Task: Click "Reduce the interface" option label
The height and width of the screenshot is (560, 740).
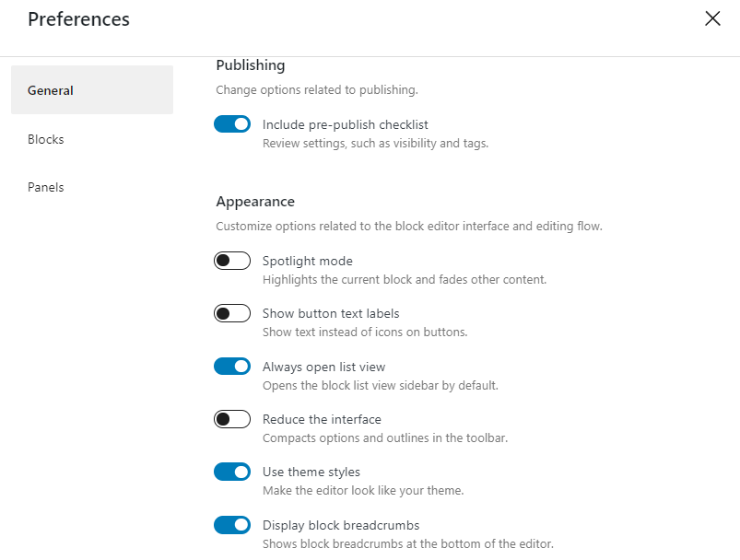Action: pyautogui.click(x=322, y=419)
